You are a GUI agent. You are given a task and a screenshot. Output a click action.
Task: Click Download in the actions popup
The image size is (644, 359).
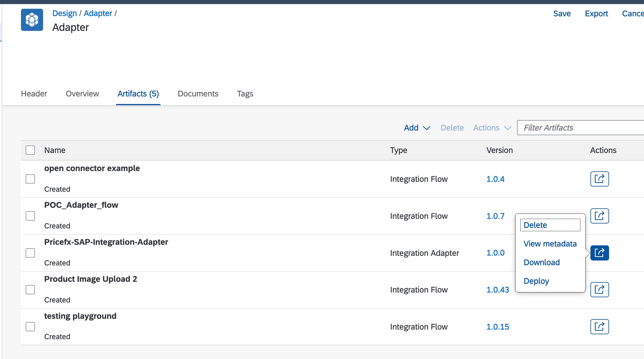click(542, 262)
